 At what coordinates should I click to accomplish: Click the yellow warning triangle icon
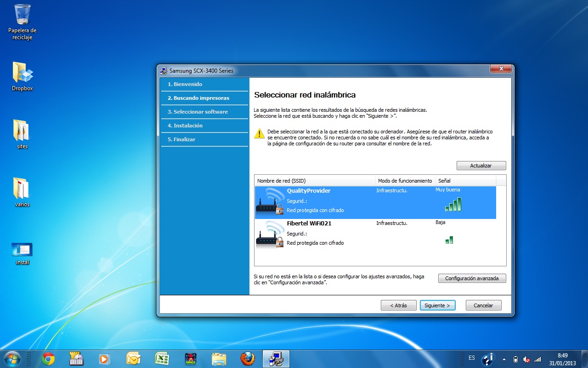coord(260,133)
